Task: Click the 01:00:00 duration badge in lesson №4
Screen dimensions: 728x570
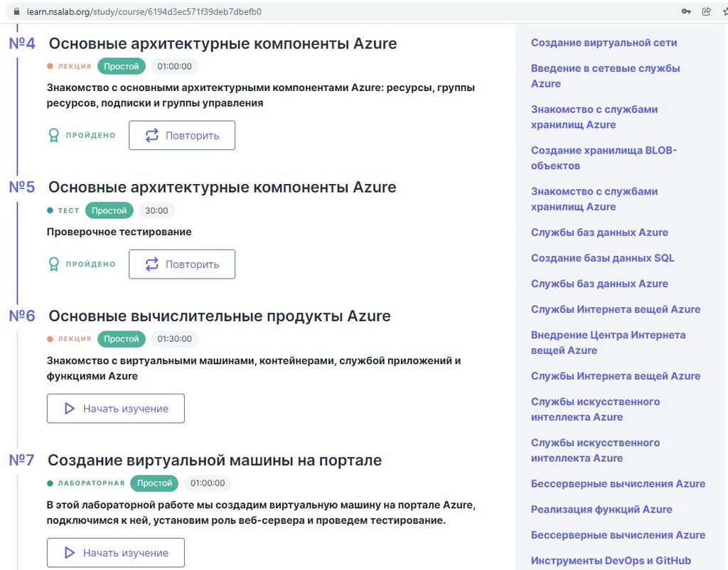Action: (x=175, y=66)
